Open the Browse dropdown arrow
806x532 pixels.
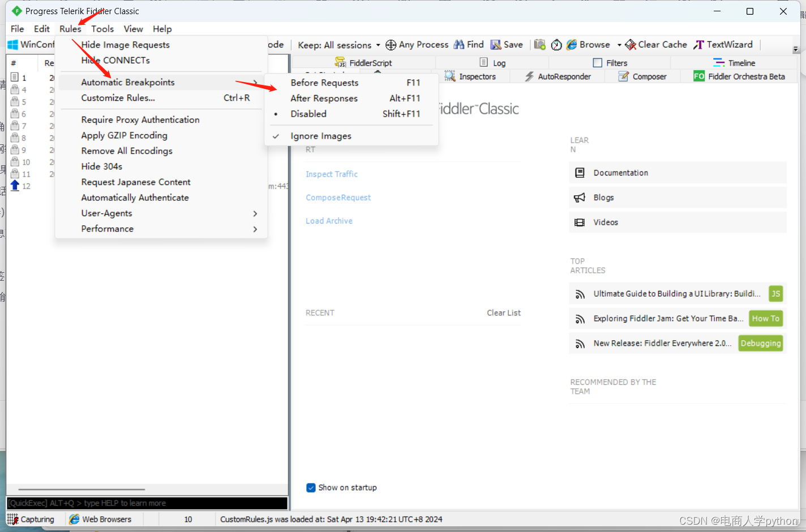pyautogui.click(x=619, y=45)
